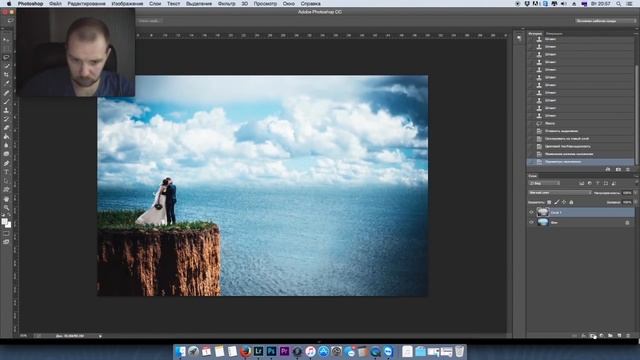The width and height of the screenshot is (640, 360).
Task: Select the Type tool
Action: click(6, 172)
